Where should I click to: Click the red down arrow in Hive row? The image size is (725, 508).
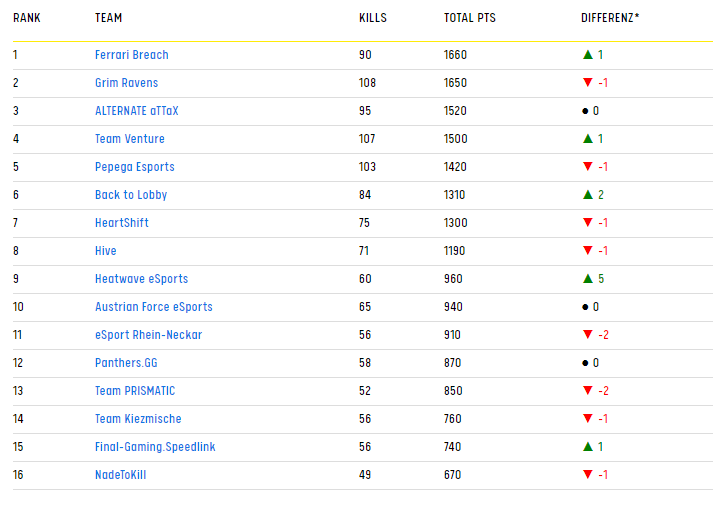(x=588, y=251)
